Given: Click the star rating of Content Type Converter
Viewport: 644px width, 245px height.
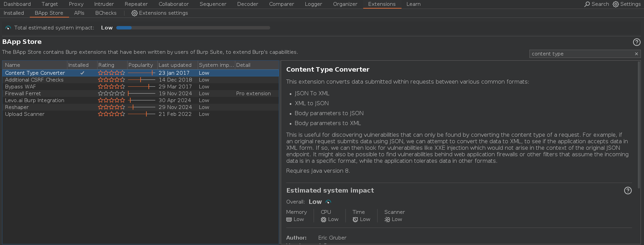Looking at the screenshot, I should coord(111,73).
